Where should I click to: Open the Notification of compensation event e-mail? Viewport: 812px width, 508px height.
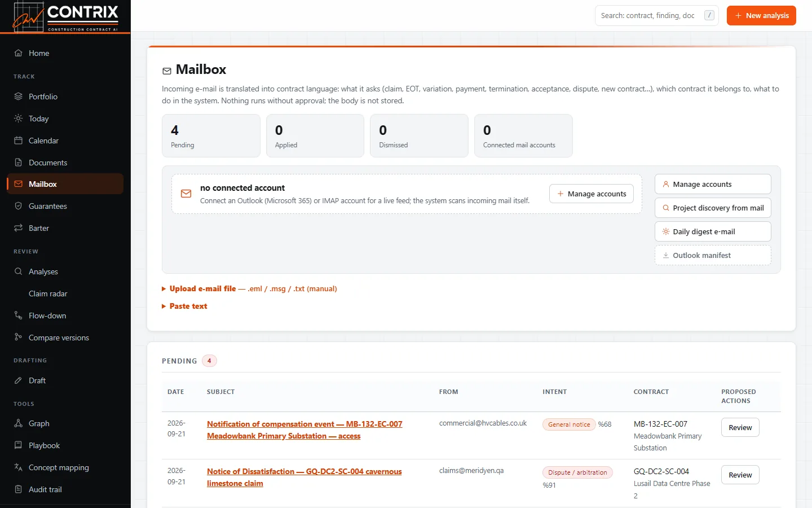[304, 430]
